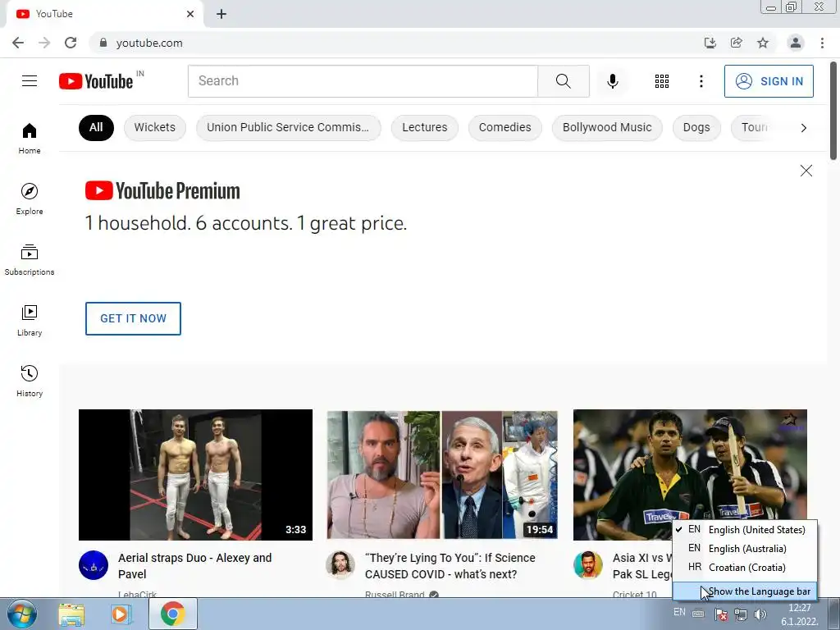
Task: Open the network tray icon
Action: pos(741,614)
